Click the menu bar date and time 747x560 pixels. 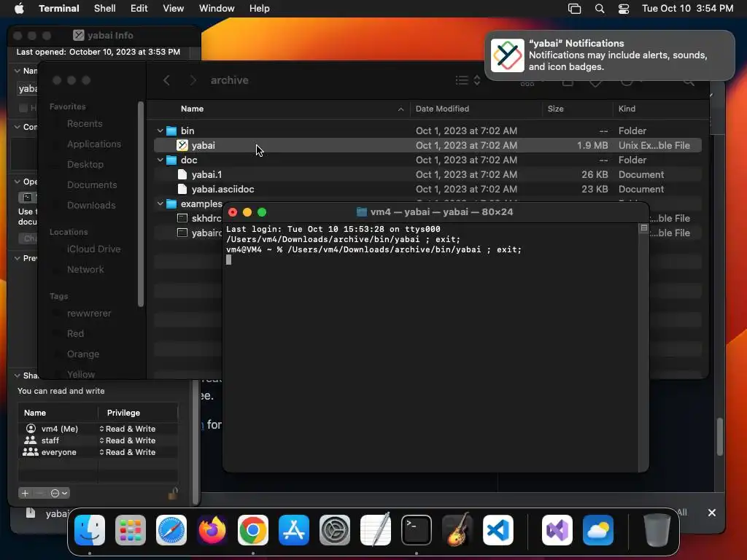[x=687, y=9]
